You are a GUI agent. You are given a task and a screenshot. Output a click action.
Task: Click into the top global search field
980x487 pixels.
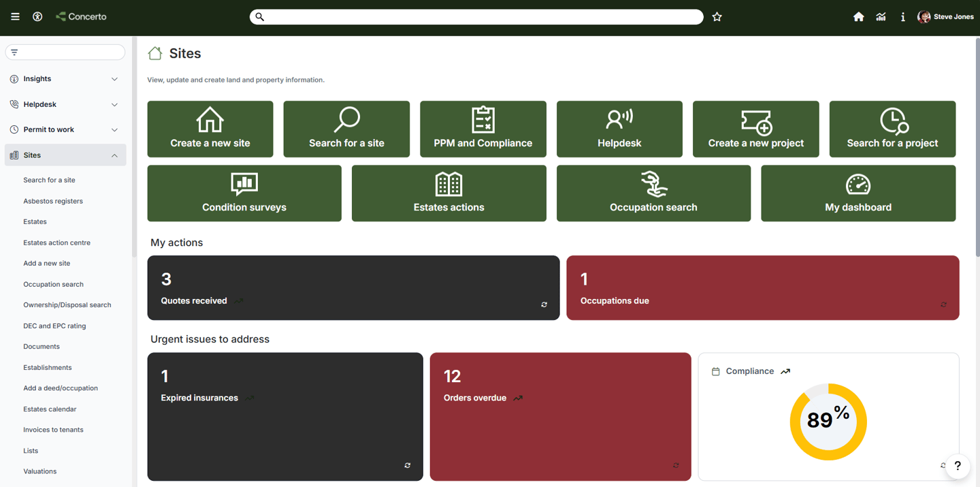(x=476, y=16)
